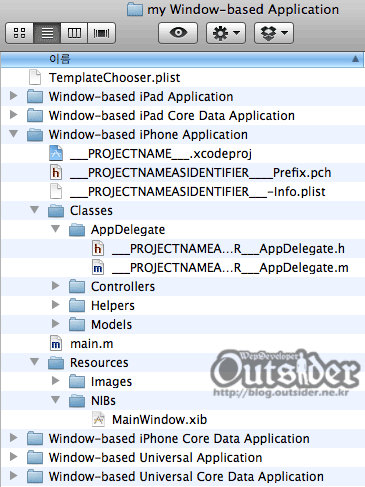Click the Quick Look eye button

pyautogui.click(x=178, y=33)
